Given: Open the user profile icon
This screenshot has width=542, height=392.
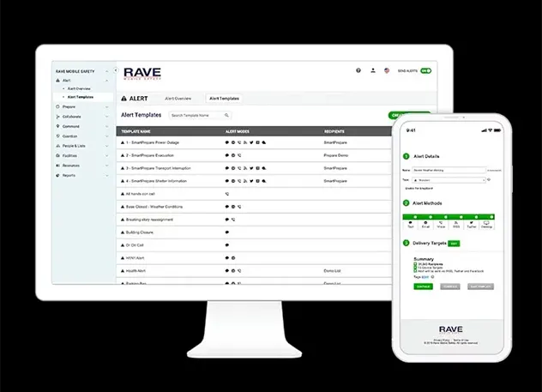Looking at the screenshot, I should 373,70.
